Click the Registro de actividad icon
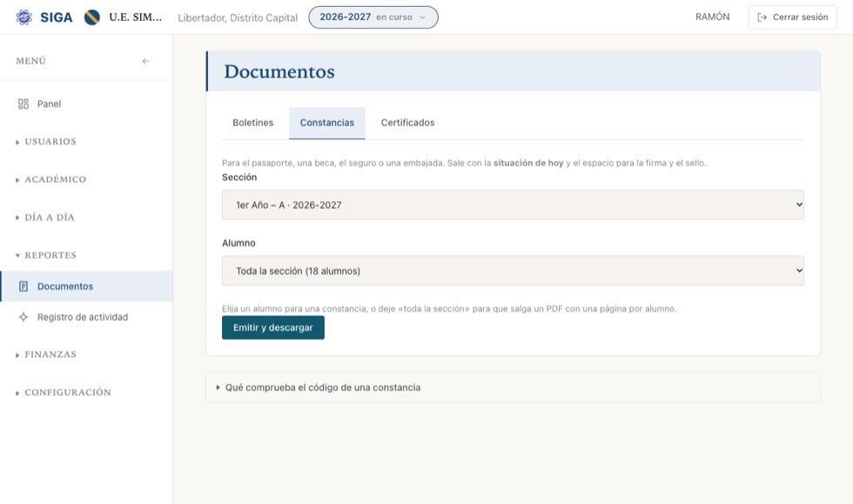Viewport: 853px width, 504px height. click(x=24, y=317)
